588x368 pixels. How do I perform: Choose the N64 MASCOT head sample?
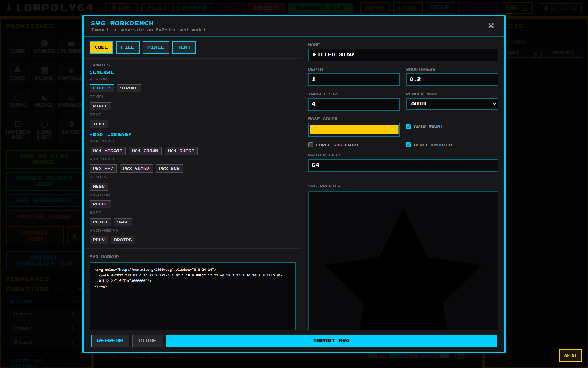click(107, 151)
